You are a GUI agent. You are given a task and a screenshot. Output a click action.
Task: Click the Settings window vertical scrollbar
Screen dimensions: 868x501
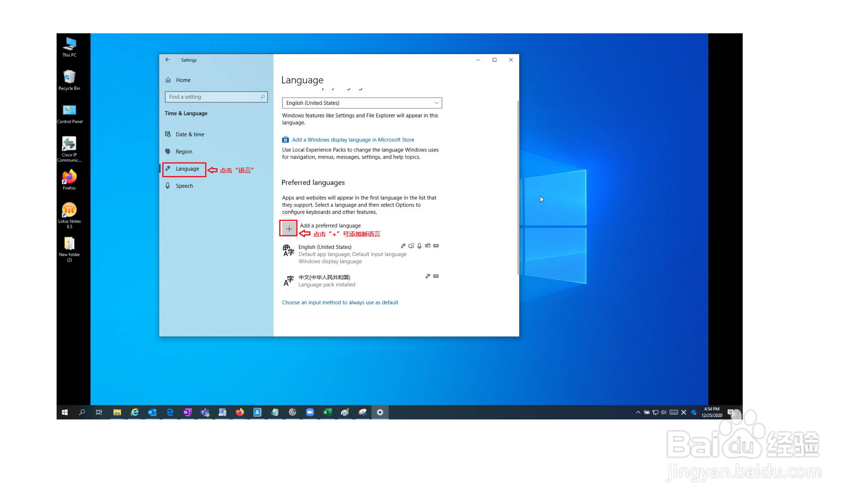[x=518, y=187]
